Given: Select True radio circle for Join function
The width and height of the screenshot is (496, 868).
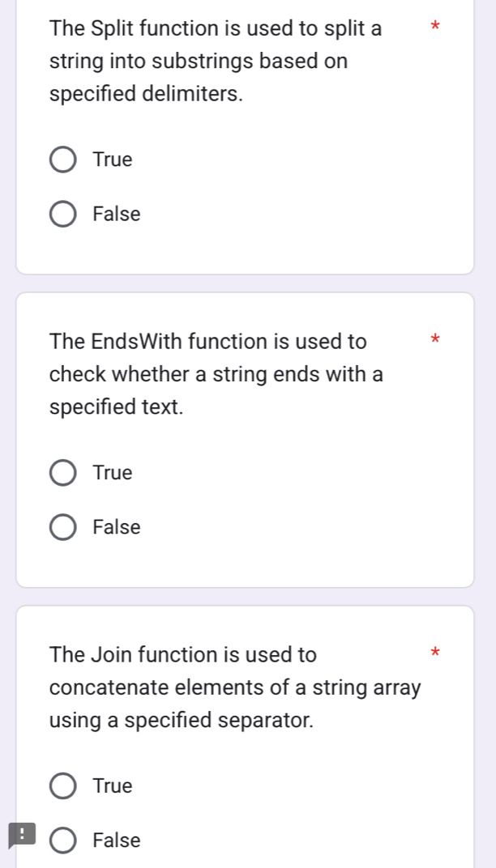Looking at the screenshot, I should click(x=64, y=786).
